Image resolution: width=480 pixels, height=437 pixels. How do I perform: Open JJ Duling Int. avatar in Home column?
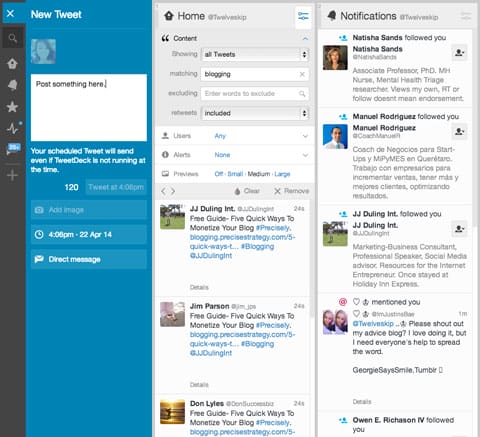(172, 217)
